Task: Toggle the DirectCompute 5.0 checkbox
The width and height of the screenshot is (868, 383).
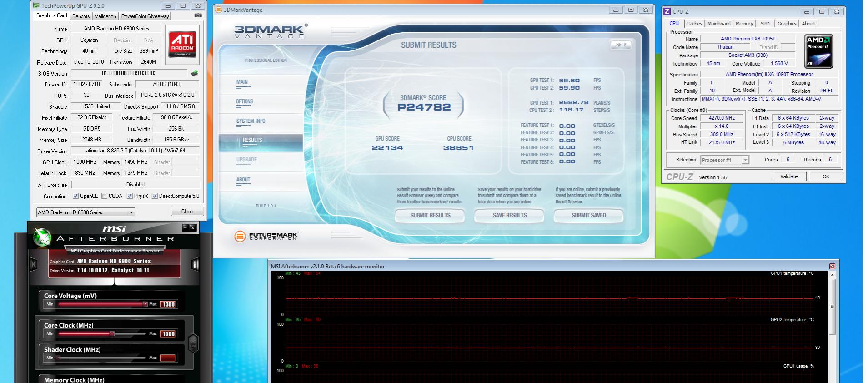Action: [155, 196]
